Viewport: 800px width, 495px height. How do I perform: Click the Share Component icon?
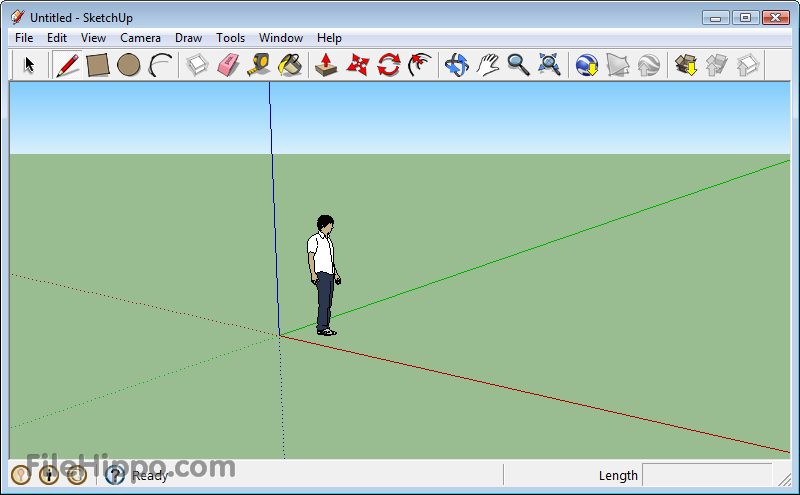(747, 65)
